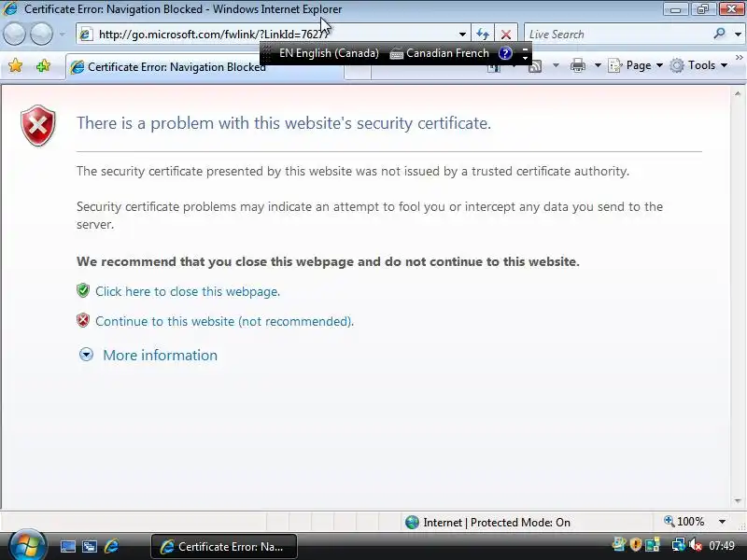
Task: Click the Canadian French keyboard layout
Action: coord(439,53)
